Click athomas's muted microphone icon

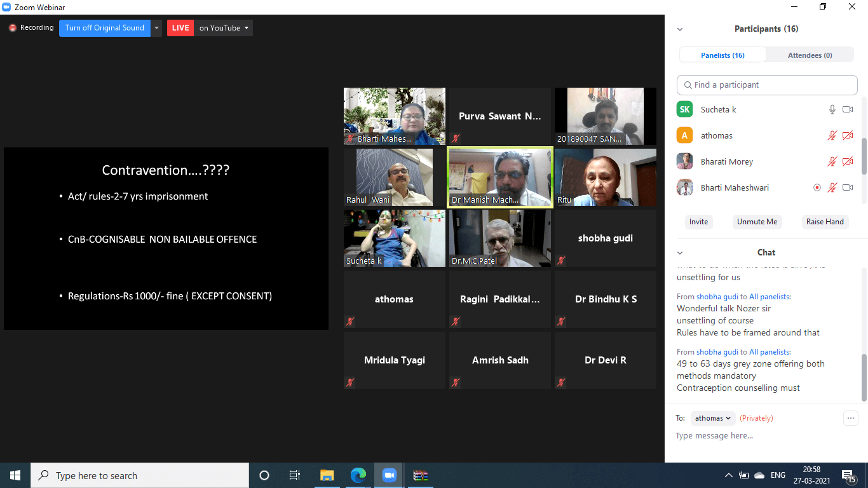click(832, 135)
